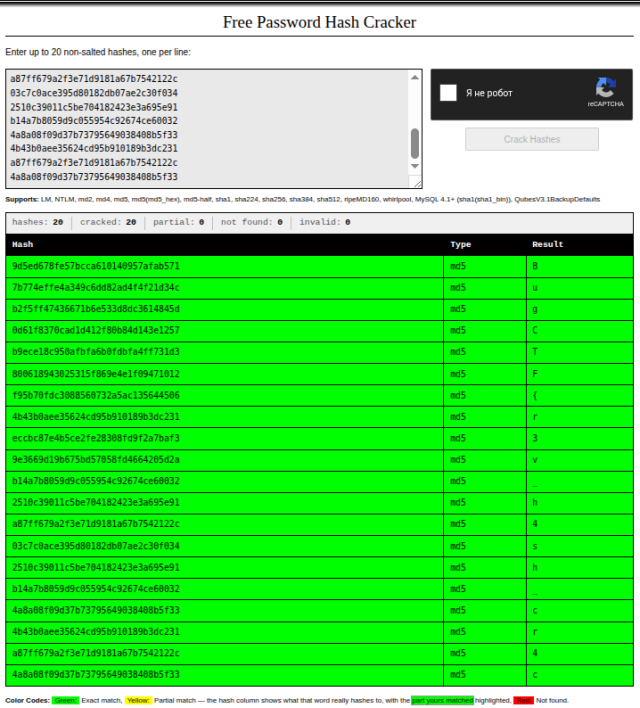640x708 pixels.
Task: Click the 'invalid: 0' statistic
Action: (x=325, y=222)
